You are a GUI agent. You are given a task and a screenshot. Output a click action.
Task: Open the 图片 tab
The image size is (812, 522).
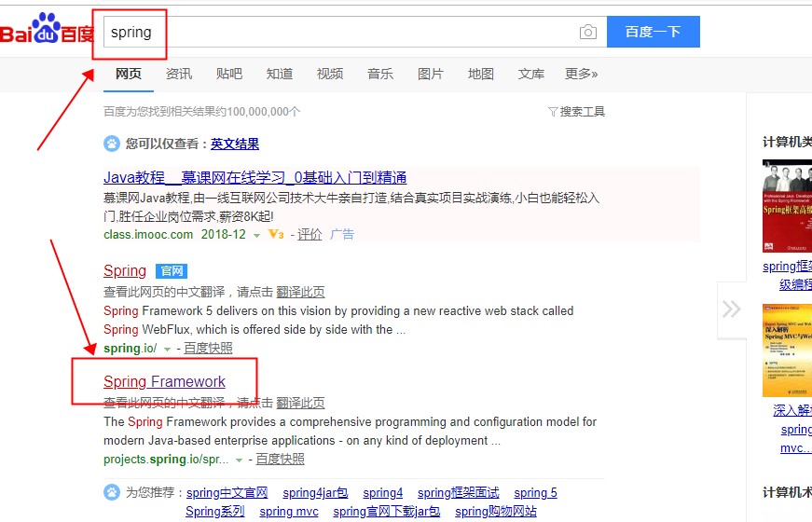[x=431, y=74]
